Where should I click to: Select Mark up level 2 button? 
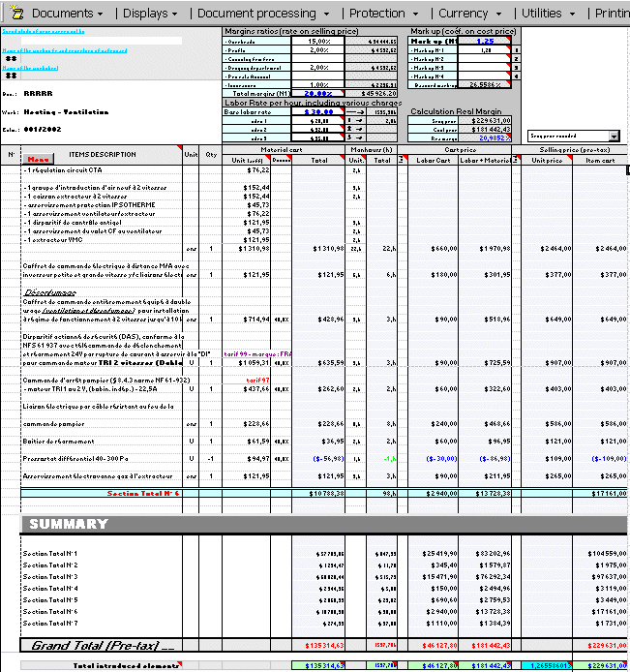point(517,59)
